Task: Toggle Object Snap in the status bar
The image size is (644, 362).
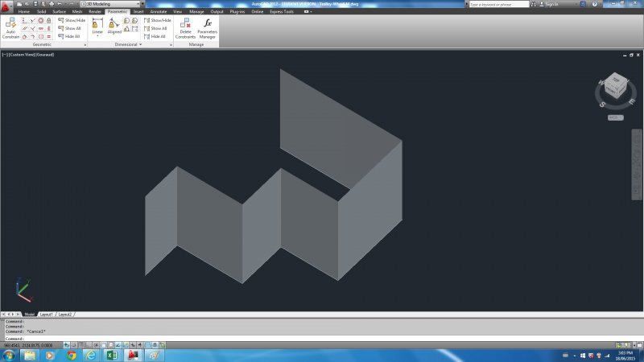Action: (104, 345)
